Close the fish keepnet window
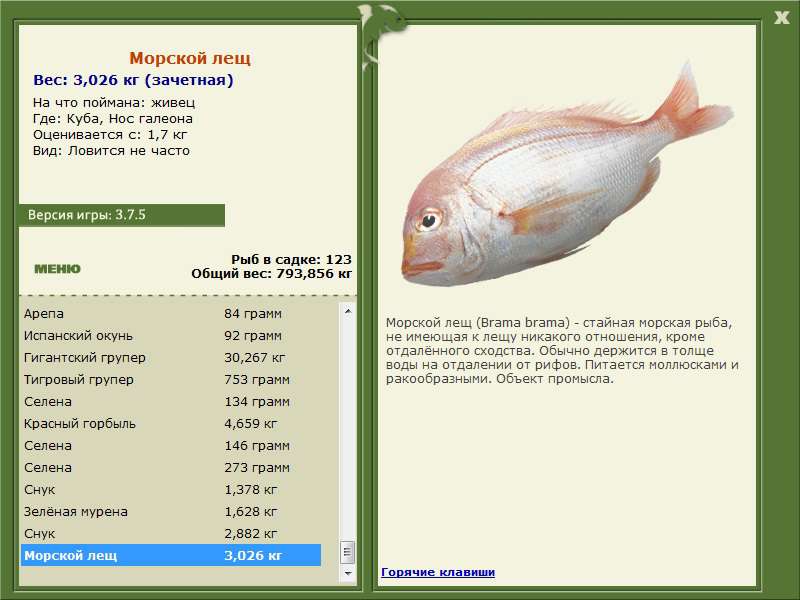 781,18
